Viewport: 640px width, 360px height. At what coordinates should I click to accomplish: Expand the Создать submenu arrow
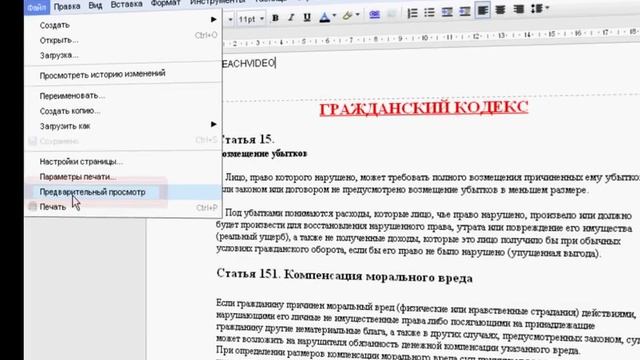tap(213, 19)
